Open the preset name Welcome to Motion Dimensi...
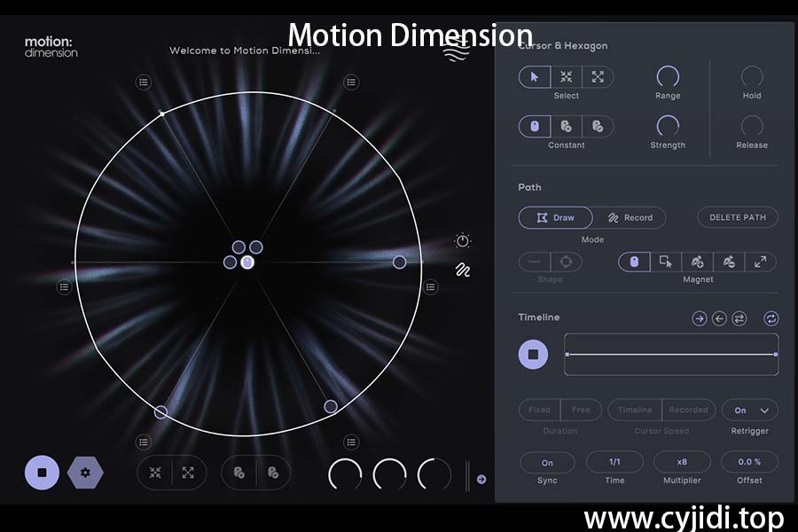The height and width of the screenshot is (532, 798). (245, 51)
